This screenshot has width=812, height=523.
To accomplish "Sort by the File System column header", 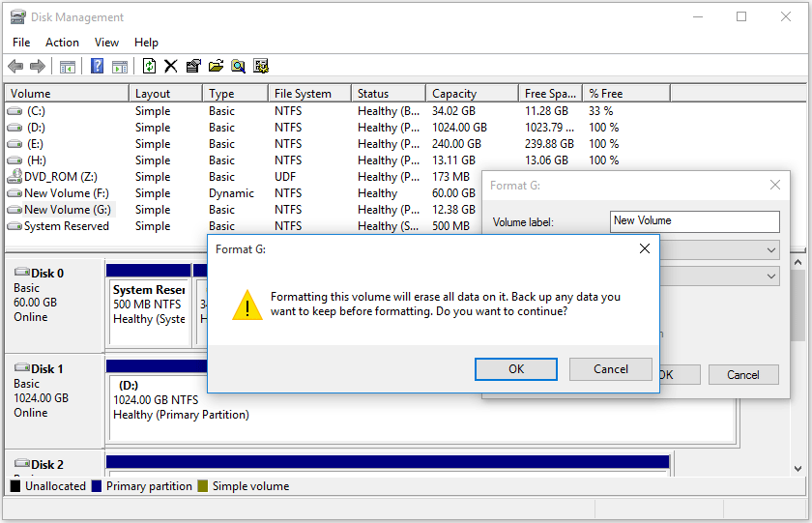I will point(309,94).
